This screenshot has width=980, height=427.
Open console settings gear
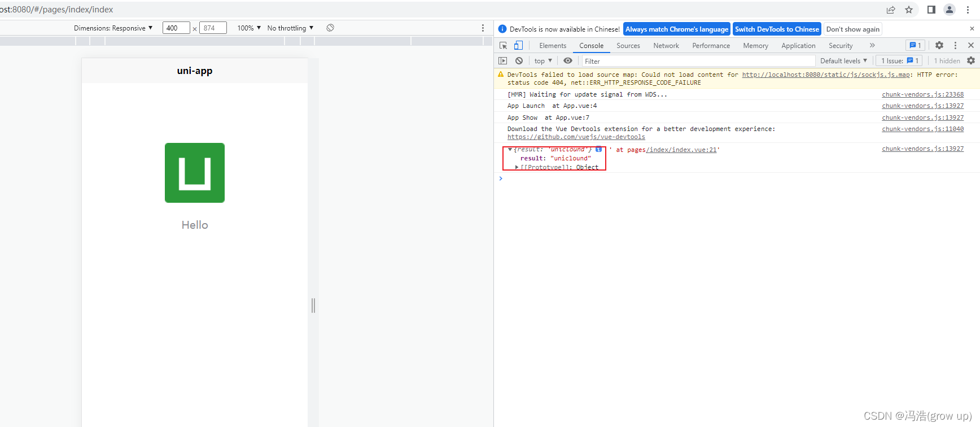(x=971, y=60)
